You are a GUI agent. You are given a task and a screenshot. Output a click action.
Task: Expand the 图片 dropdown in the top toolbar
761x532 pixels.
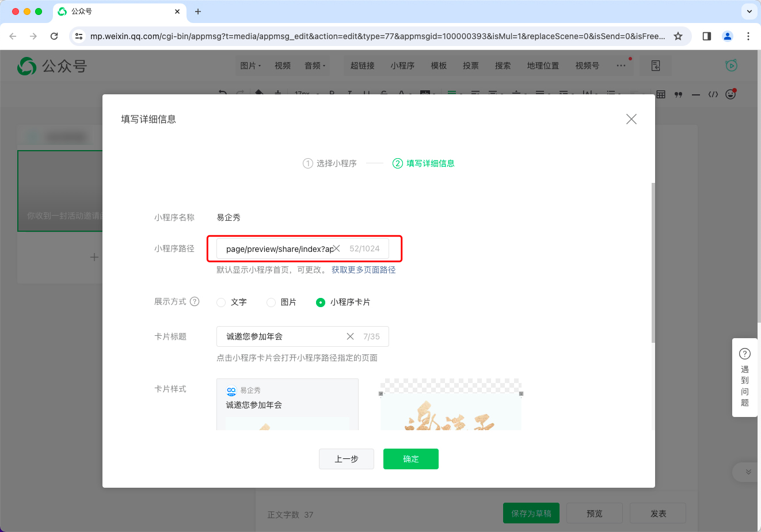pyautogui.click(x=250, y=66)
